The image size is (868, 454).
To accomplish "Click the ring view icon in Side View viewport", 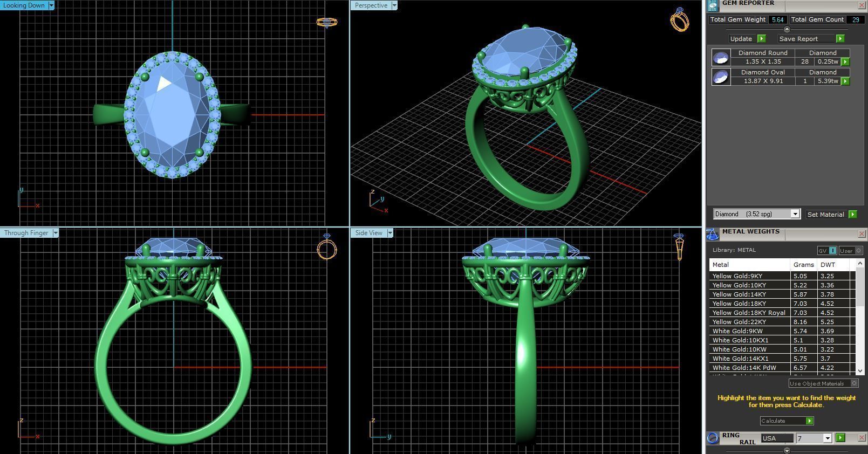I will 679,247.
